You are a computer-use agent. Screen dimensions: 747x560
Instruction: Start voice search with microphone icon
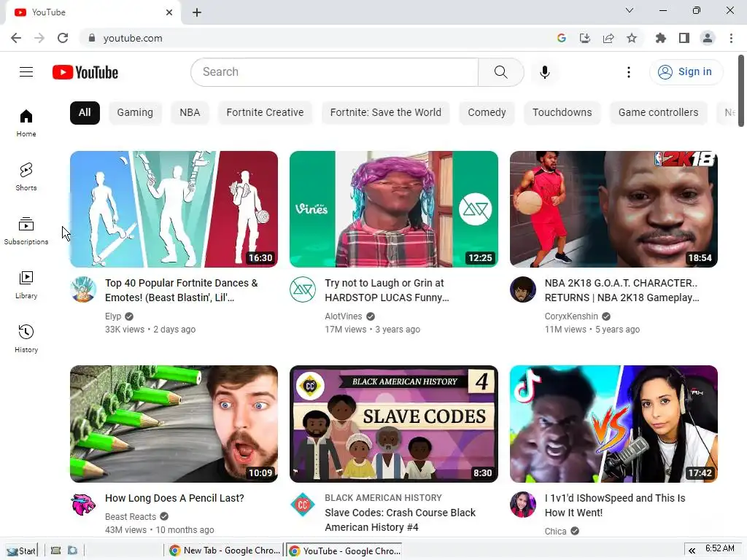[x=544, y=72]
